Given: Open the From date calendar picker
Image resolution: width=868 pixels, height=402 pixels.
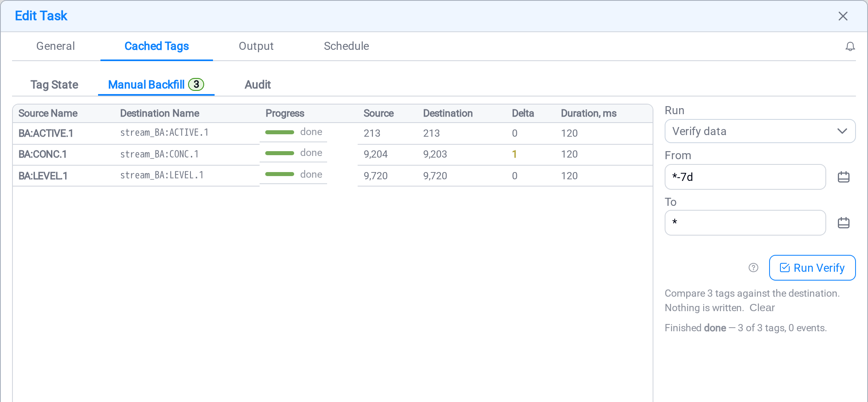Looking at the screenshot, I should (843, 177).
